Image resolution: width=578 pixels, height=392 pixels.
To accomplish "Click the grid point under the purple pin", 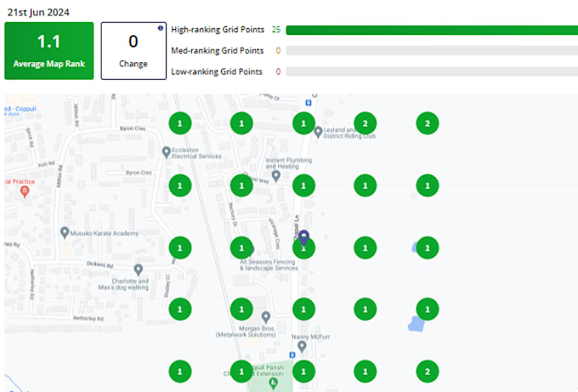I will pyautogui.click(x=303, y=247).
